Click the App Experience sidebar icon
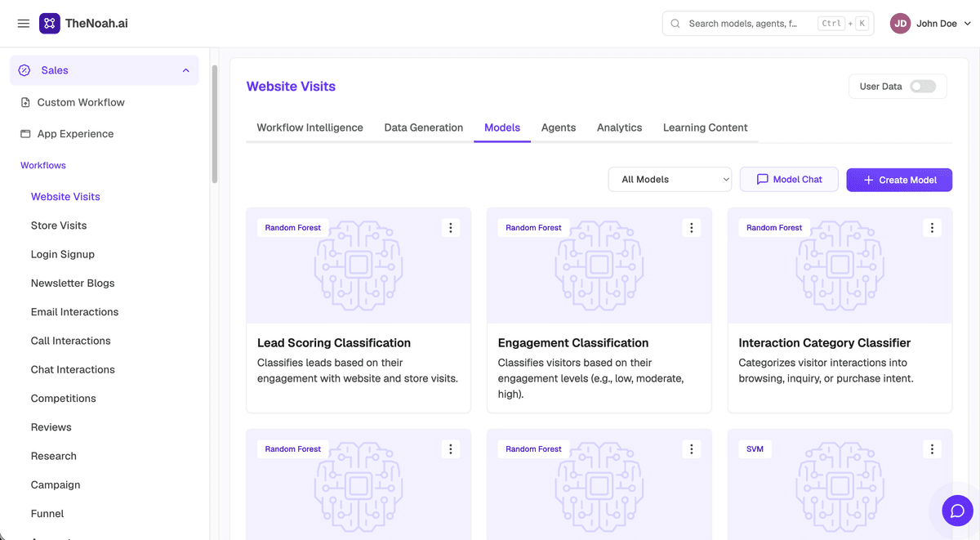The height and width of the screenshot is (540, 980). coord(25,134)
